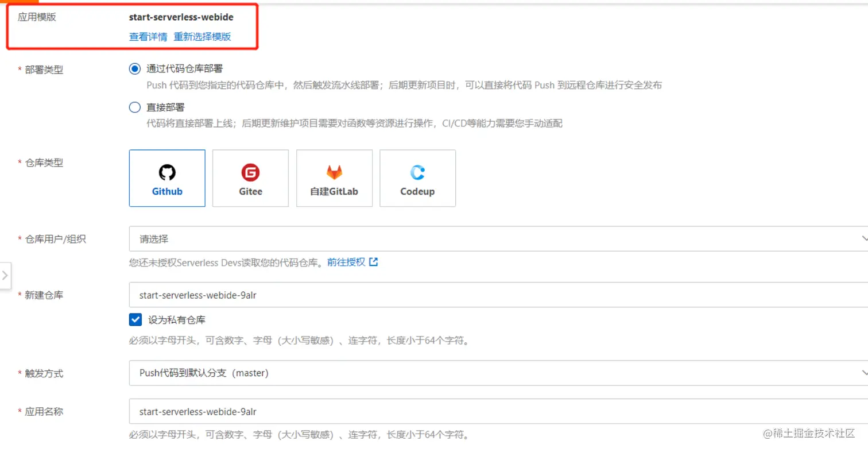Screen dimensions: 868x452
Task: Click the Github logo icon
Action: pos(167,172)
